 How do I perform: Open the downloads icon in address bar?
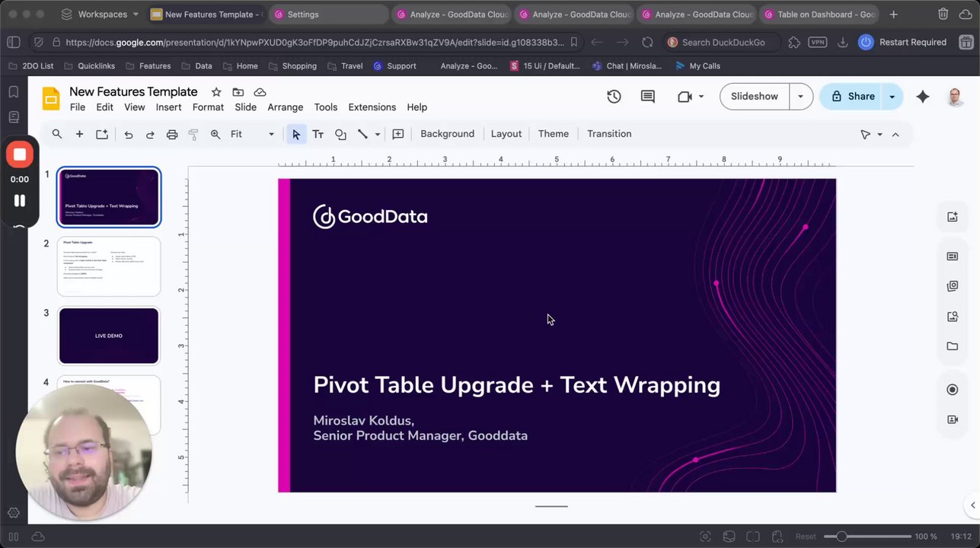[x=843, y=43]
